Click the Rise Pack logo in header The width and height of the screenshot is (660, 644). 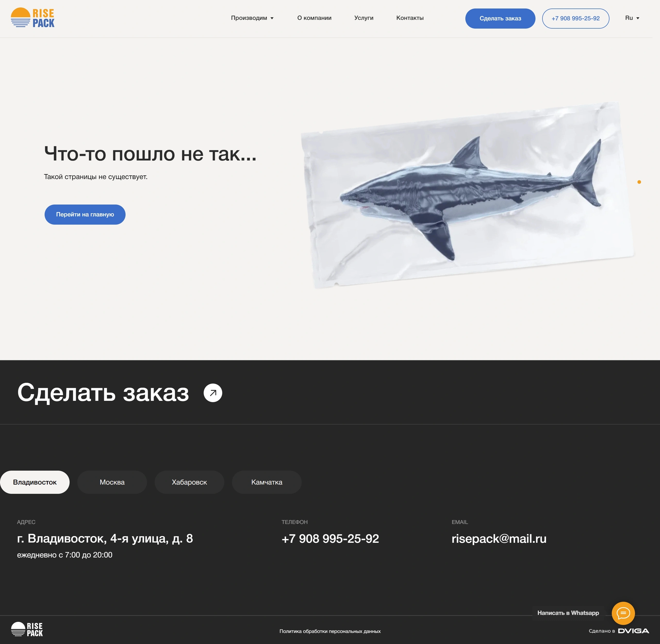(32, 18)
